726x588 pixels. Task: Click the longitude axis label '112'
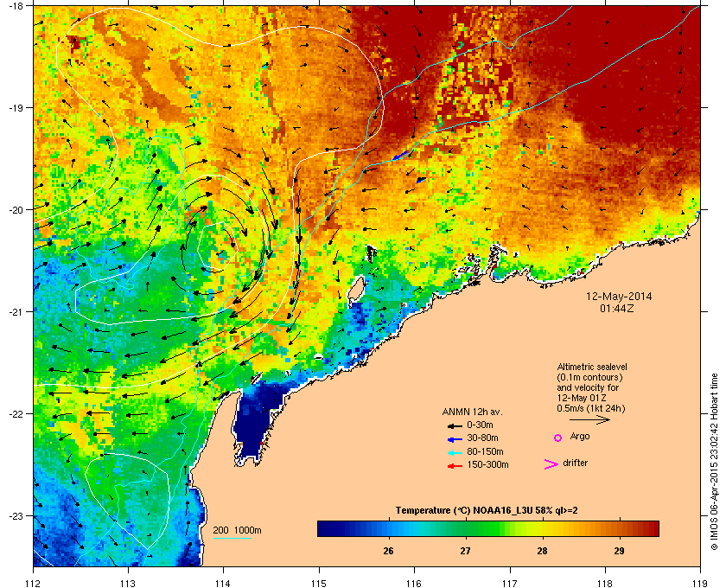(x=34, y=584)
